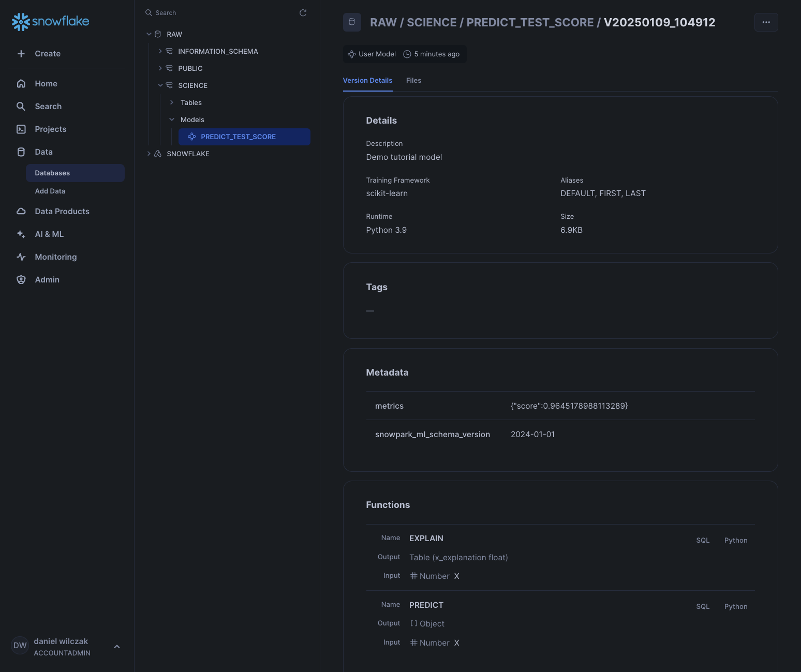The height and width of the screenshot is (672, 801).
Task: Collapse the SCIENCE schema node
Action: (x=160, y=85)
